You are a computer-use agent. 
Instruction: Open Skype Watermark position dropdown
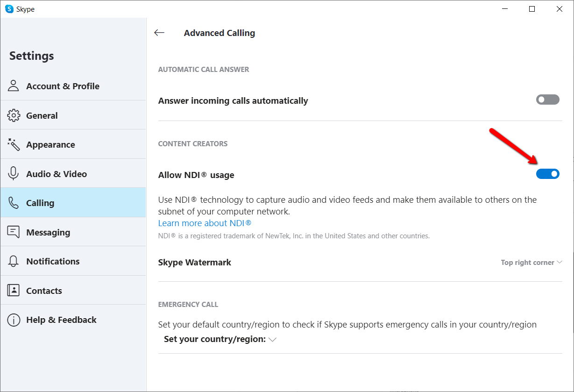coord(531,263)
